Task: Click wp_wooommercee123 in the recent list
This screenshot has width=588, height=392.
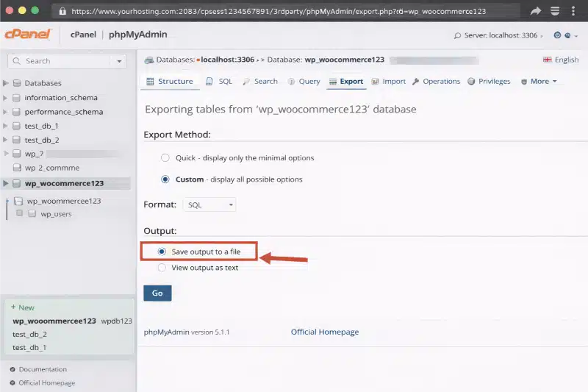Action: coord(54,321)
